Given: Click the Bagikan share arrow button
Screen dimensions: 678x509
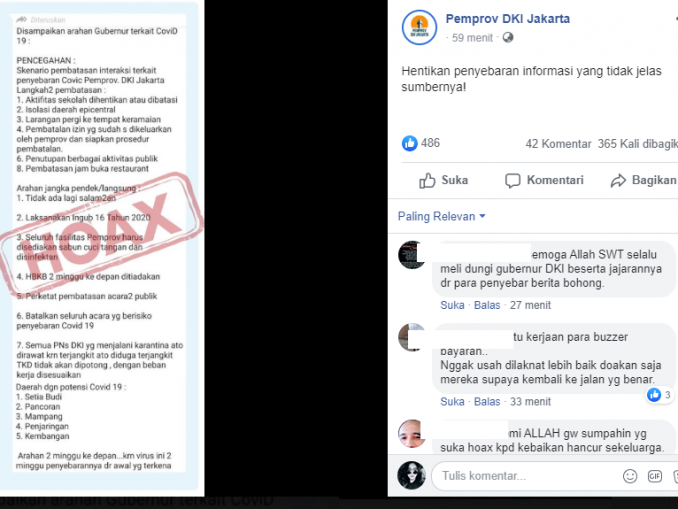Looking at the screenshot, I should pos(643,180).
